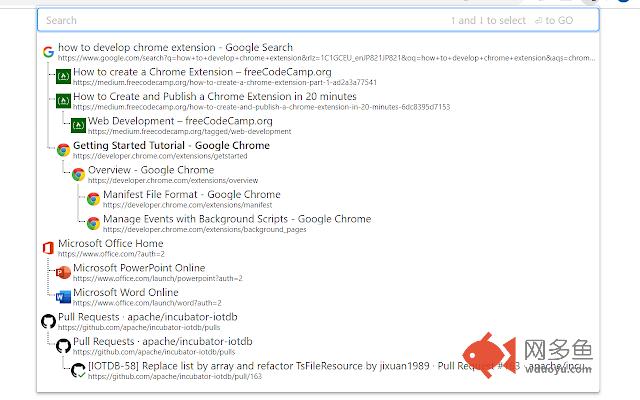The image size is (640, 400).
Task: Click the Word icon
Action: (63, 297)
